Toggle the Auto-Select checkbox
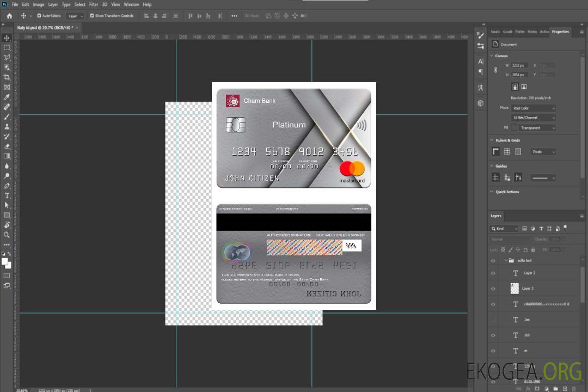This screenshot has height=392, width=588. tap(39, 16)
